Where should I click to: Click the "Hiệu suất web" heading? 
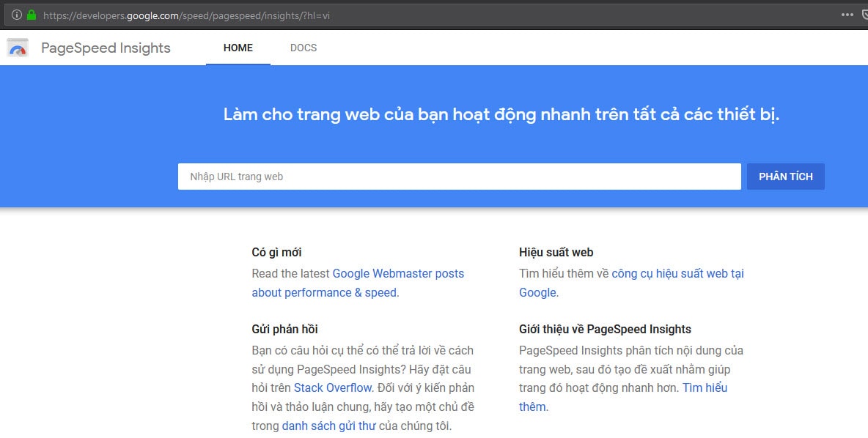coord(556,252)
